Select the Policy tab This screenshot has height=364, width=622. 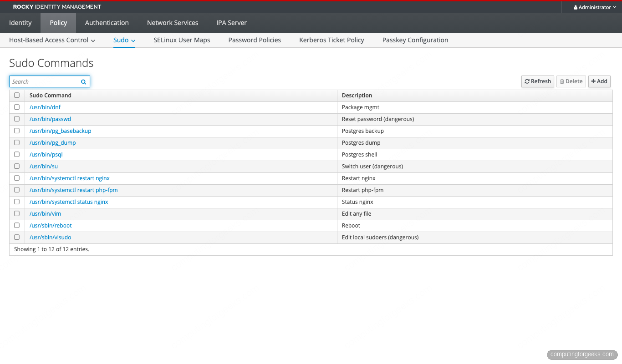(x=58, y=23)
